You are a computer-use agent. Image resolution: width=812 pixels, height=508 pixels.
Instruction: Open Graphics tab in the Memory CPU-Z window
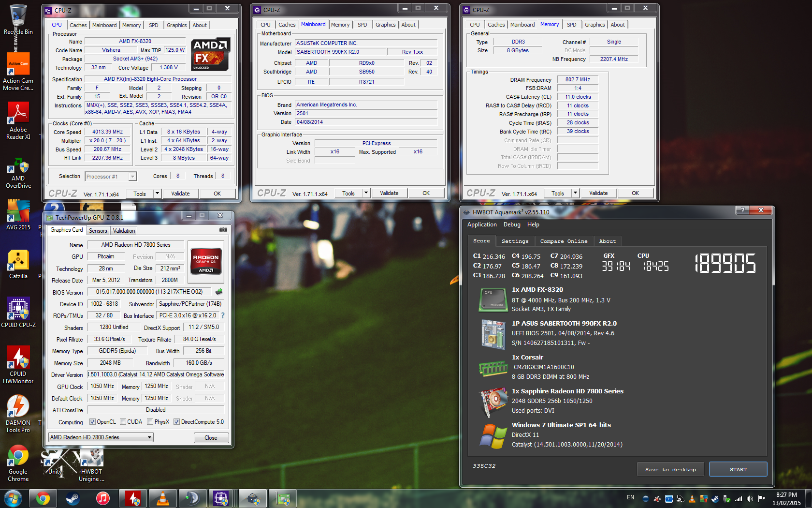[x=594, y=25]
